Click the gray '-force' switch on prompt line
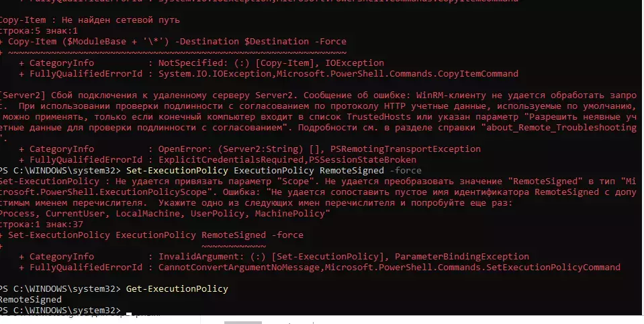 coord(406,170)
